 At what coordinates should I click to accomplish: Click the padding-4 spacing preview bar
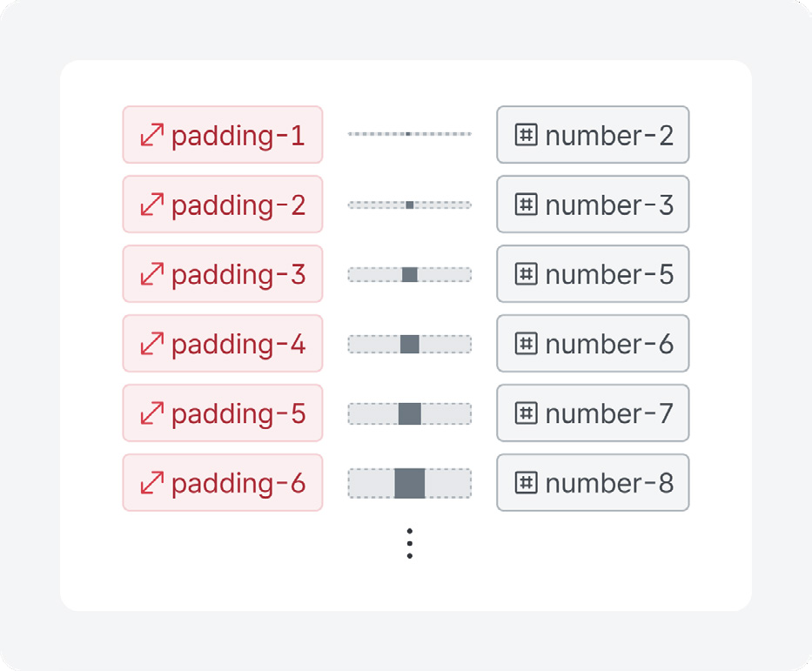pyautogui.click(x=410, y=345)
